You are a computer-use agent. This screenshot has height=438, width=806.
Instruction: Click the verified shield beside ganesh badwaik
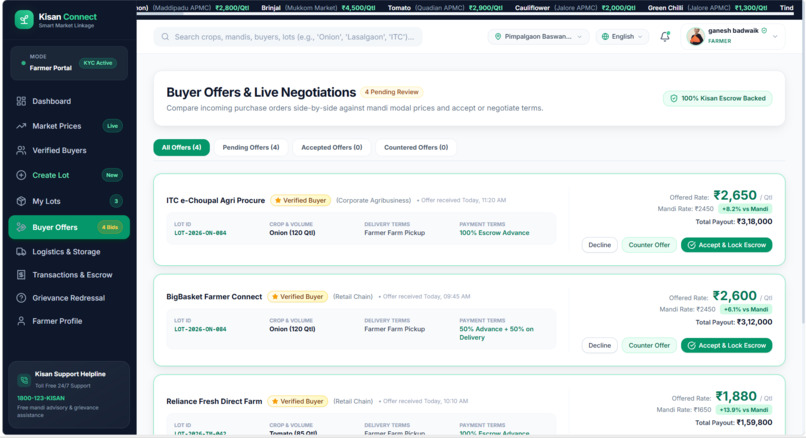tap(764, 31)
